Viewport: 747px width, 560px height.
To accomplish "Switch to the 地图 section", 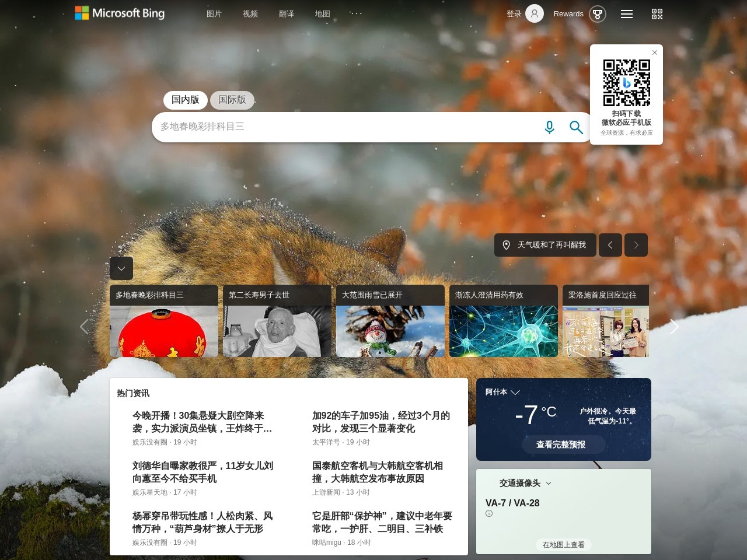I will click(322, 13).
